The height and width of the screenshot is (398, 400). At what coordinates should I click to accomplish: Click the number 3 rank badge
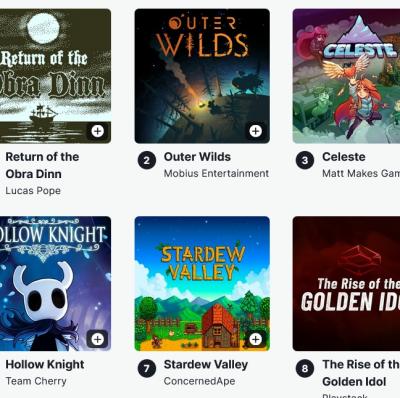(x=305, y=160)
